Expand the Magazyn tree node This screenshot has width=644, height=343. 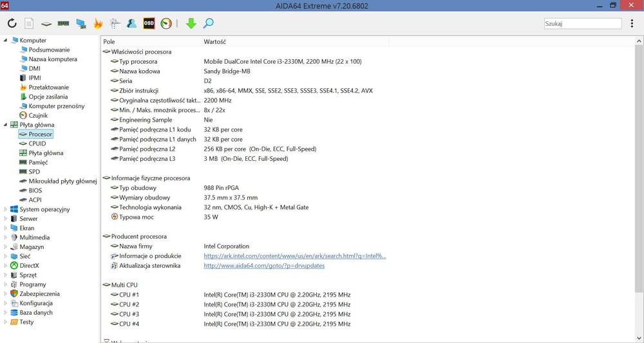(5, 247)
